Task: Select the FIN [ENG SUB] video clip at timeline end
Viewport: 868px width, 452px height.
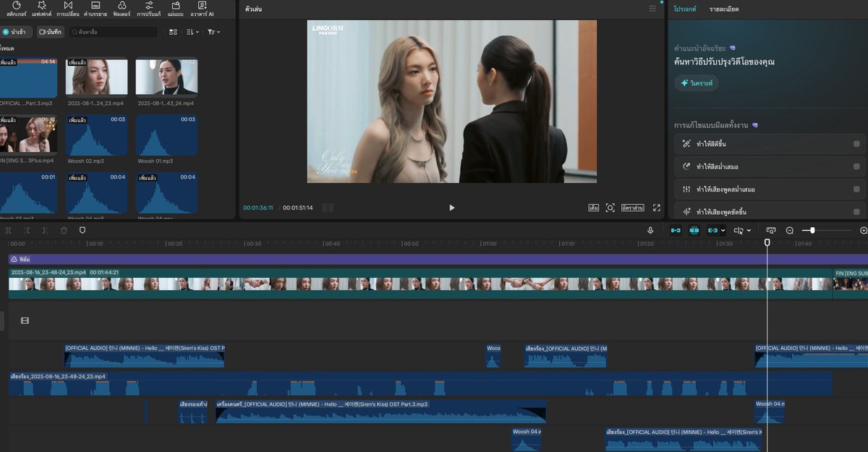Action: [x=851, y=283]
